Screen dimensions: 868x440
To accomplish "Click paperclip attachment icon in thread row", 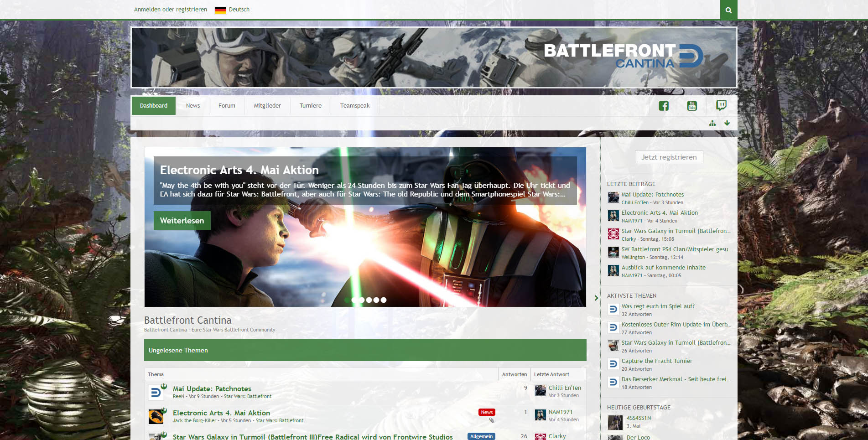I will click(492, 420).
